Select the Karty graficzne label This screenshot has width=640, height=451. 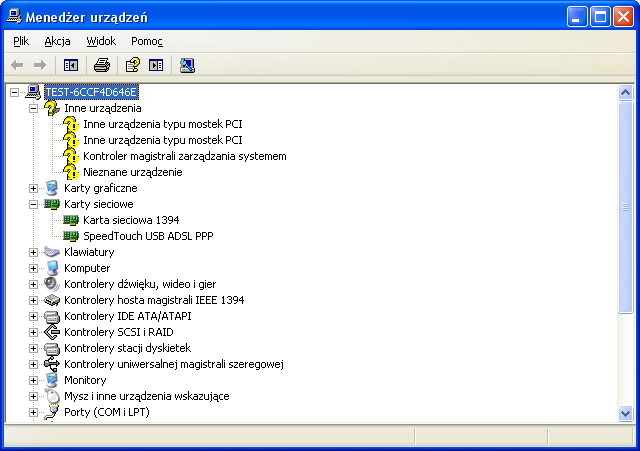[x=100, y=188]
